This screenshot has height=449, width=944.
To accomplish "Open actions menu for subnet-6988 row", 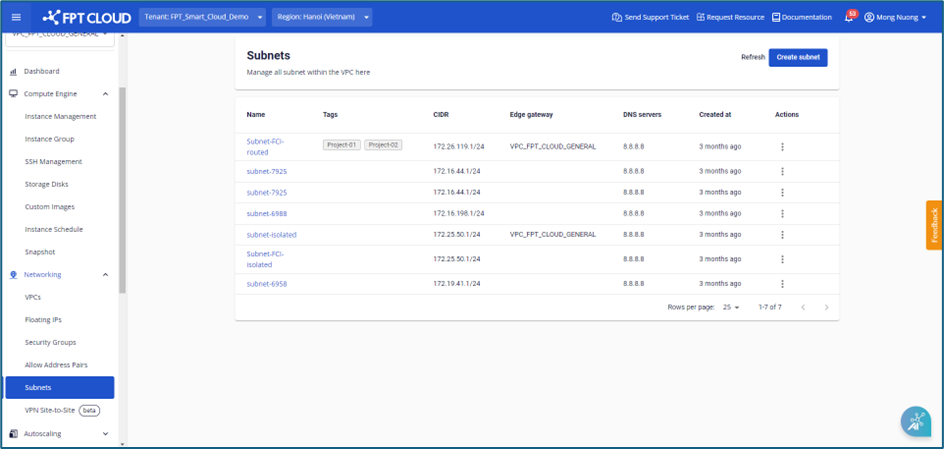I will pyautogui.click(x=782, y=213).
